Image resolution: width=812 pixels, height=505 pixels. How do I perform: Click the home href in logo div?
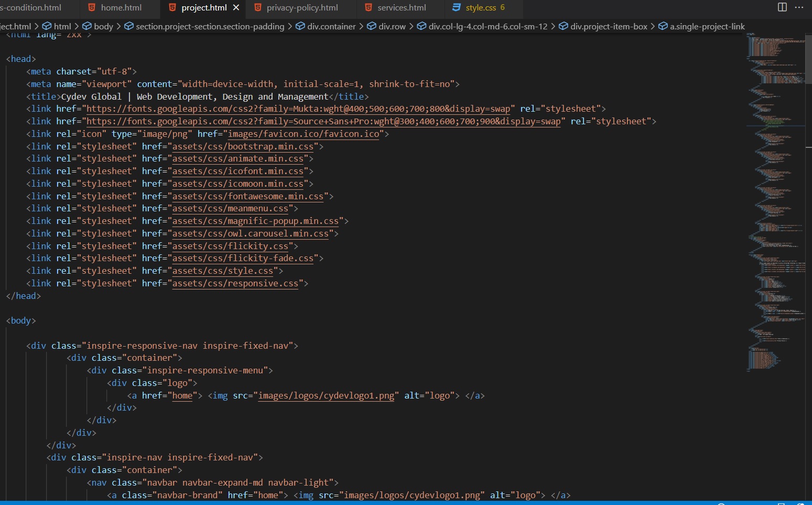182,396
